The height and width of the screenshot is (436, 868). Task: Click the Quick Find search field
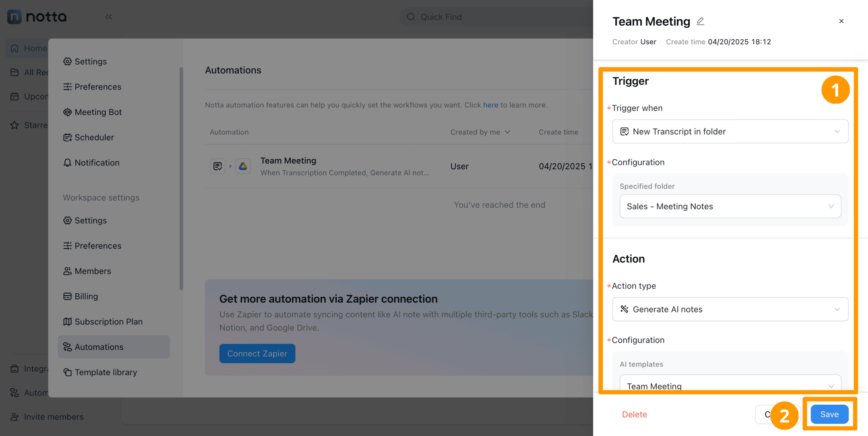click(x=496, y=17)
